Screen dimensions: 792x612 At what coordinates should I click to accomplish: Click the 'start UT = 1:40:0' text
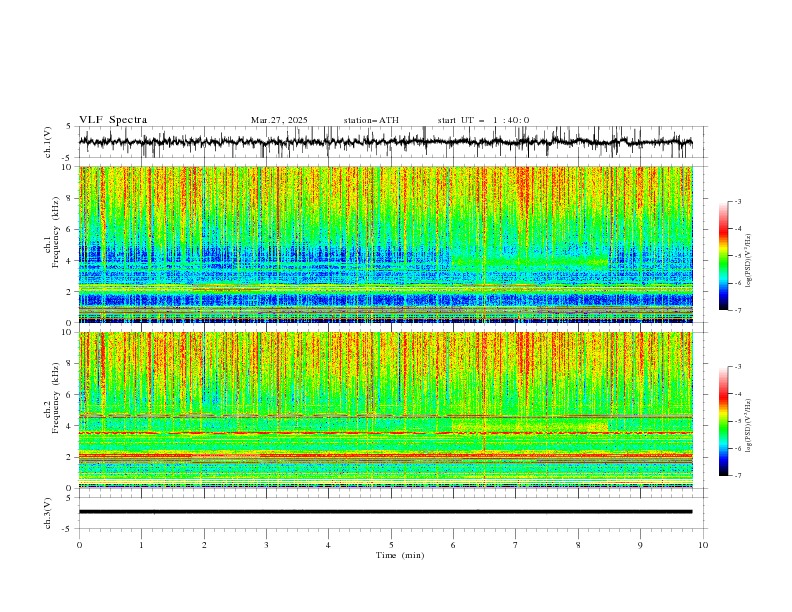(483, 120)
